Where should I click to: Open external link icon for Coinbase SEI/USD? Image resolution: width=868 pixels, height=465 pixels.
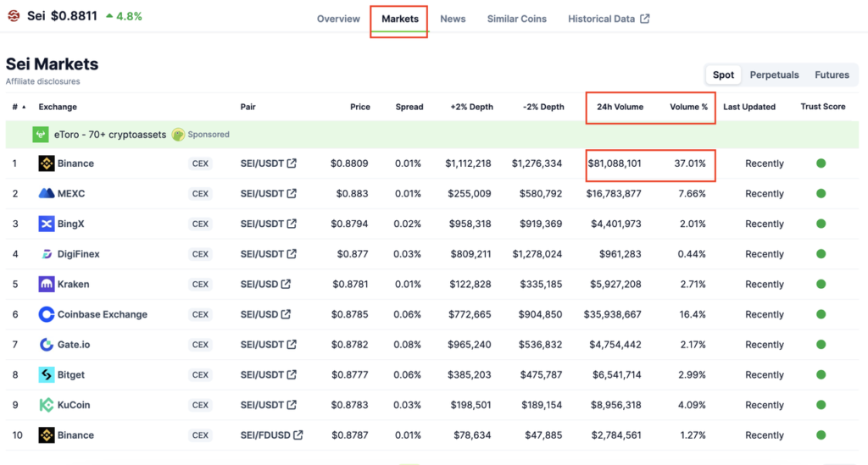coord(286,314)
